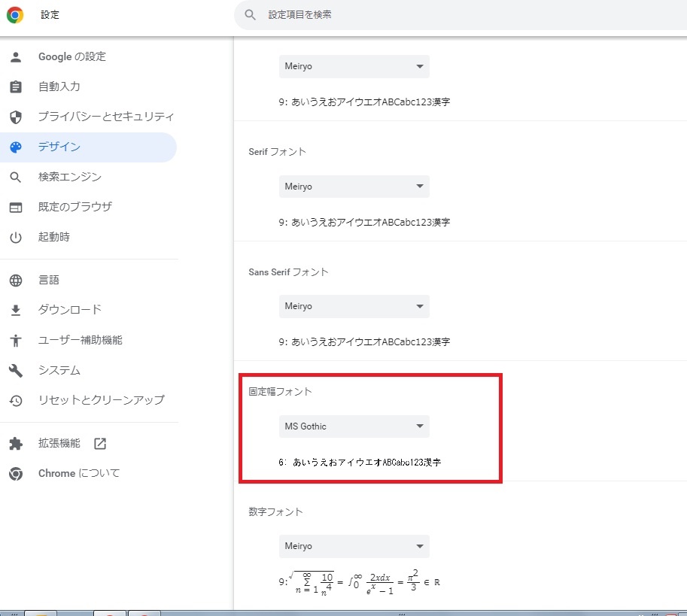Open the 数字フォント Meiryo dropdown
Image resolution: width=687 pixels, height=616 pixels.
coord(354,546)
